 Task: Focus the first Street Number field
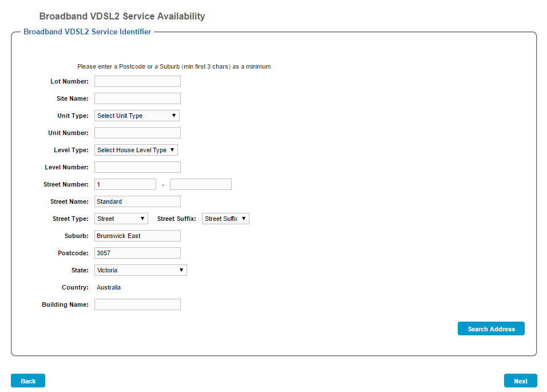click(125, 184)
